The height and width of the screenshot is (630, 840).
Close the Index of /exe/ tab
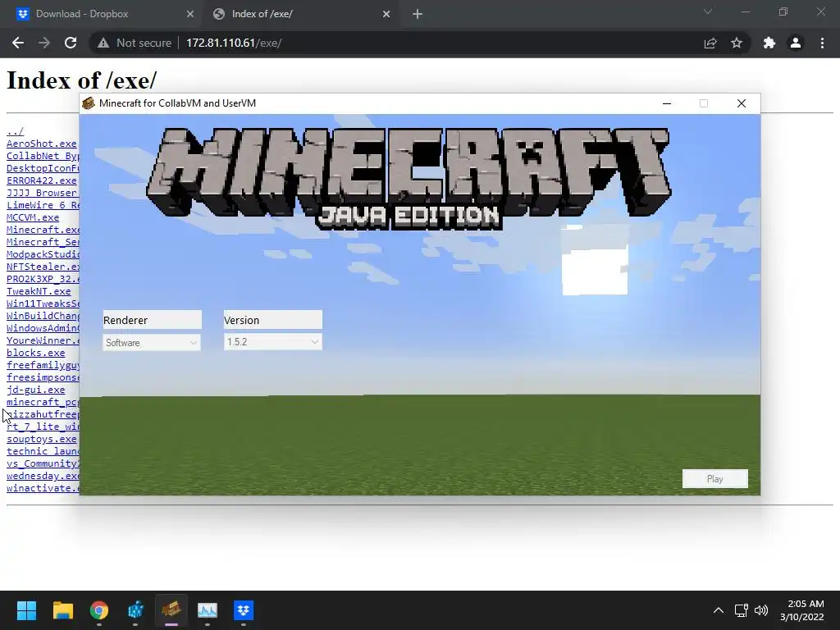(386, 15)
